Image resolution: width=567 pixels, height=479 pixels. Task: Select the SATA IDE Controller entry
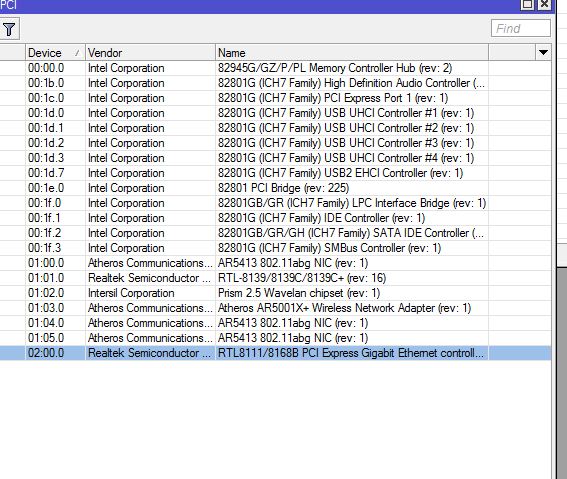point(350,233)
